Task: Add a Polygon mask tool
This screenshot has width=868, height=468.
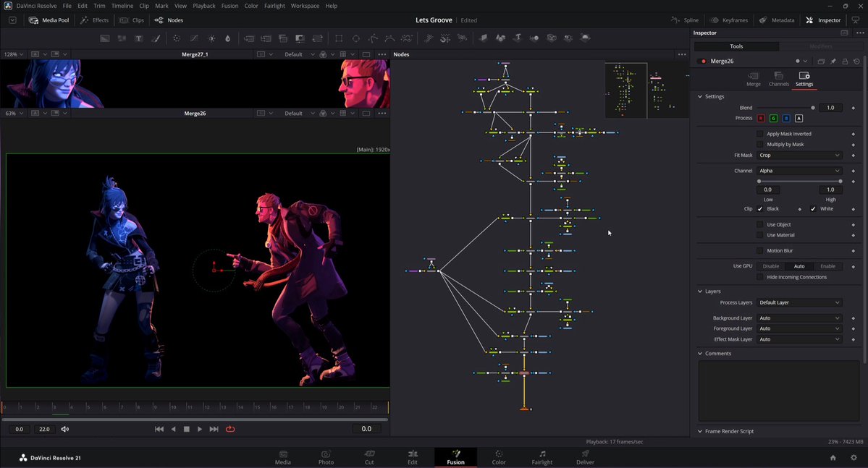Action: coord(373,38)
